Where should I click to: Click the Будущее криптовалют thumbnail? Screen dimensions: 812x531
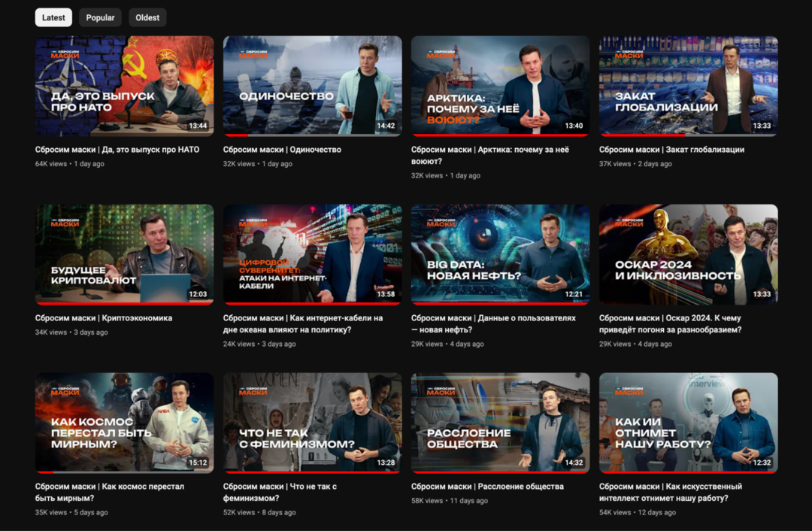click(x=124, y=253)
